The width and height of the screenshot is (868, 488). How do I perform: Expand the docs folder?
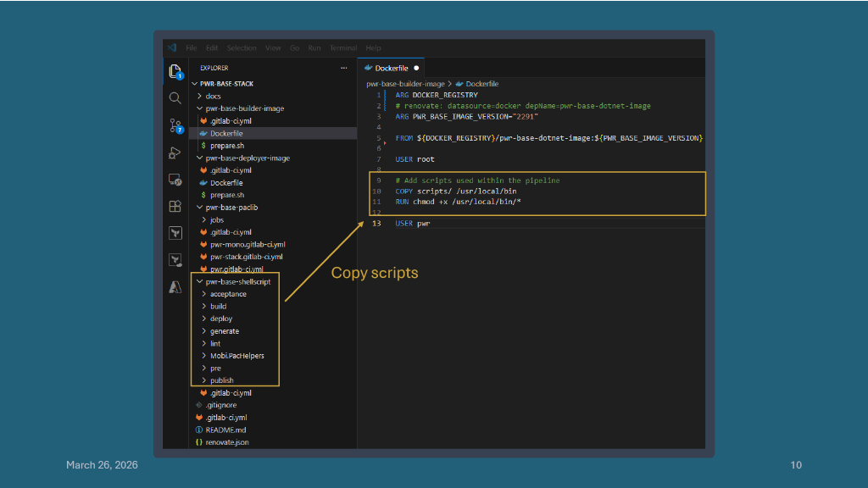click(x=213, y=96)
